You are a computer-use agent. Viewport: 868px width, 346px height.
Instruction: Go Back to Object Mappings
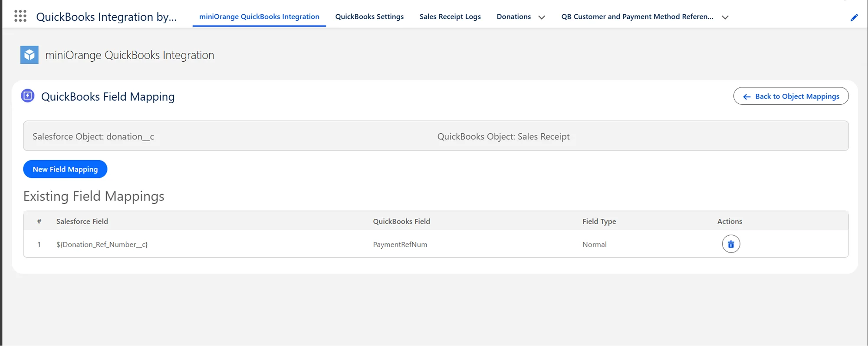(x=791, y=96)
